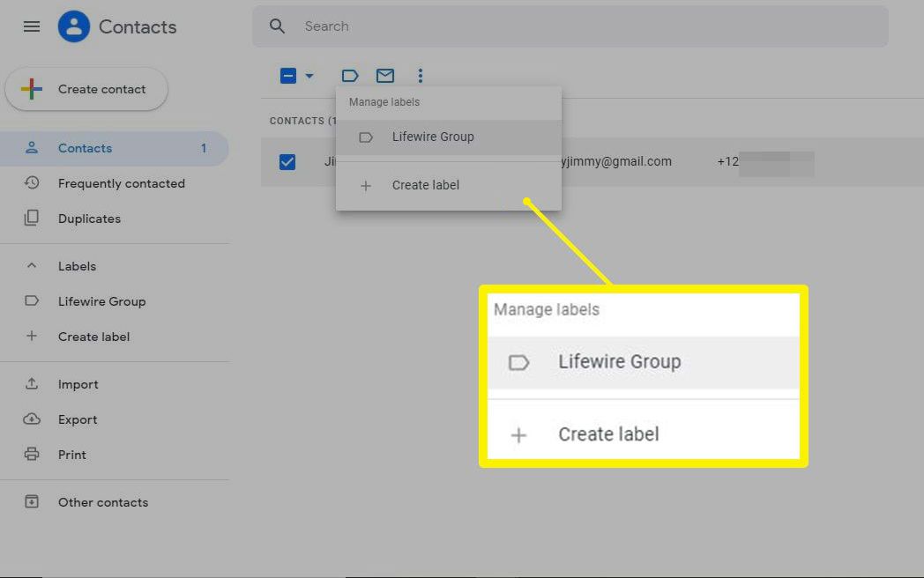Click the label icon in dropdown Lifewire Group row
Screen dimensions: 924x578
pyautogui.click(x=366, y=137)
